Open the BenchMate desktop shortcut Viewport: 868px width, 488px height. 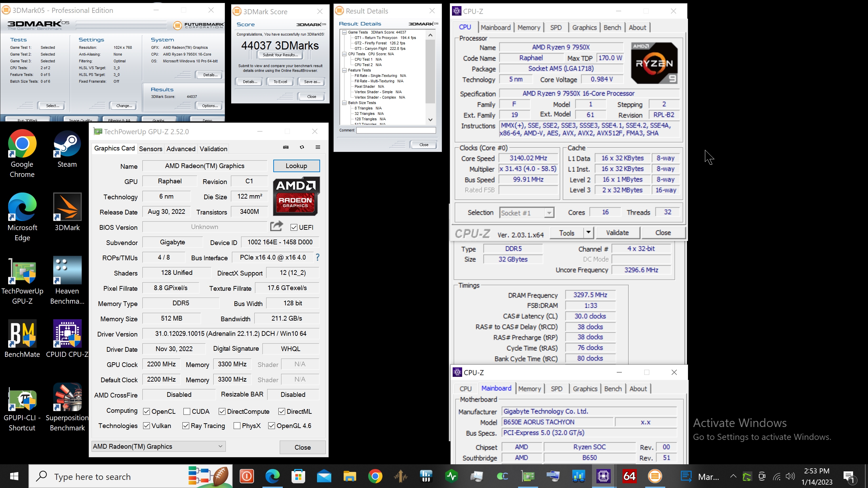point(22,339)
